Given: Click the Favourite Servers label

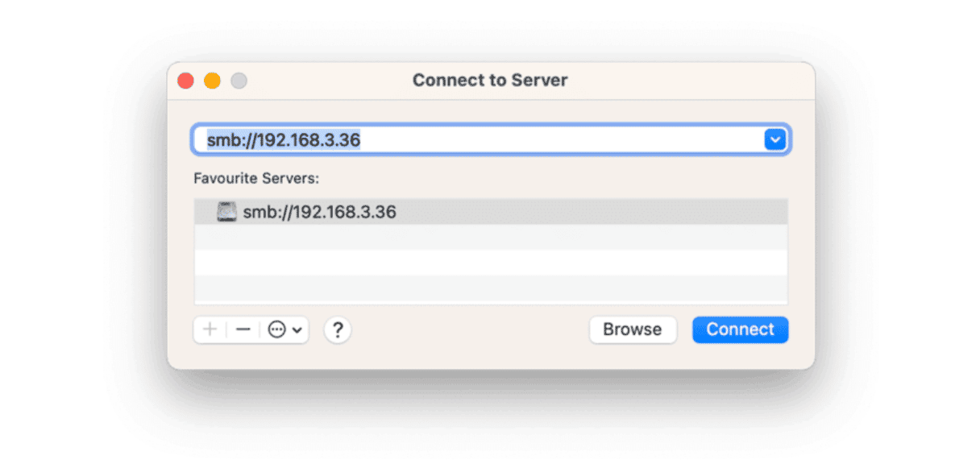Looking at the screenshot, I should pyautogui.click(x=246, y=177).
